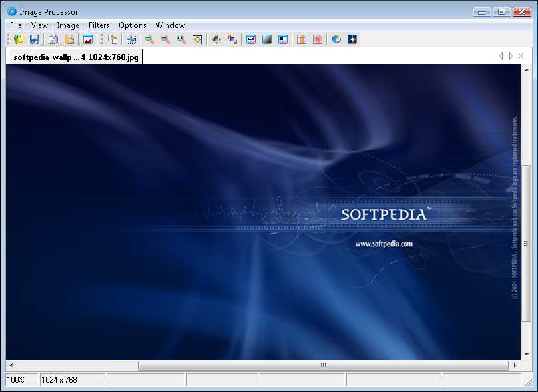
Task: Click the Image Processor title bar icon
Action: tap(12, 11)
